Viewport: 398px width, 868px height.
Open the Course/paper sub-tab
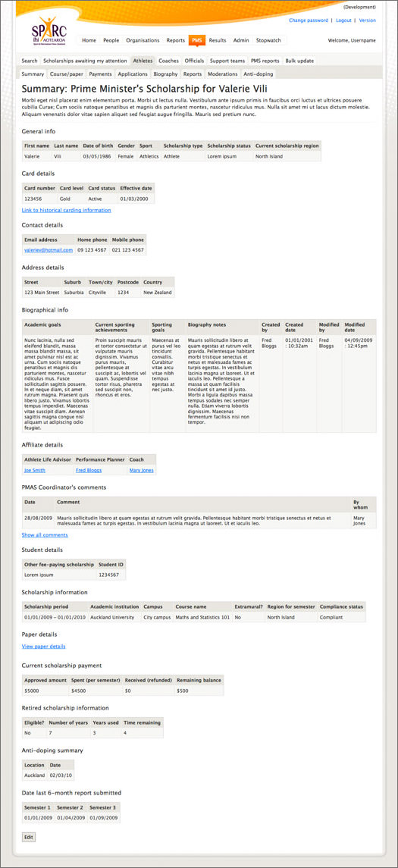click(x=67, y=74)
